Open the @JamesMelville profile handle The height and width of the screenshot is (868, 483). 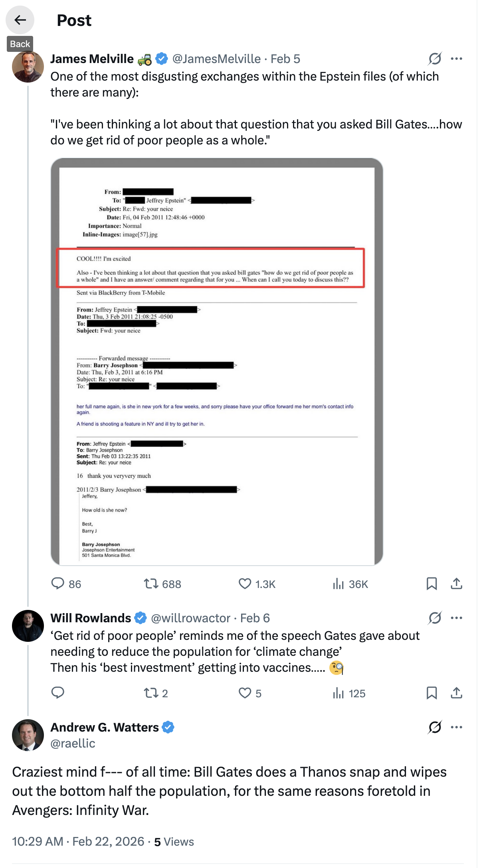pyautogui.click(x=216, y=59)
